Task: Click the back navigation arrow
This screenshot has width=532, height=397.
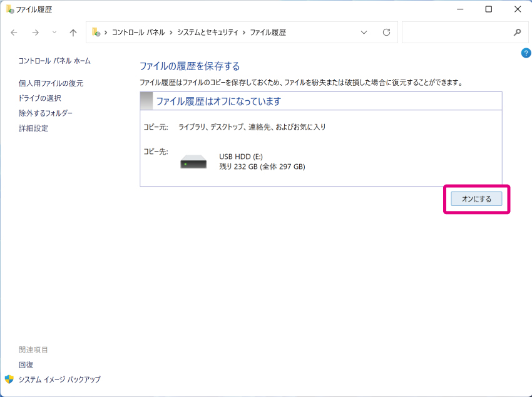Action: (14, 33)
